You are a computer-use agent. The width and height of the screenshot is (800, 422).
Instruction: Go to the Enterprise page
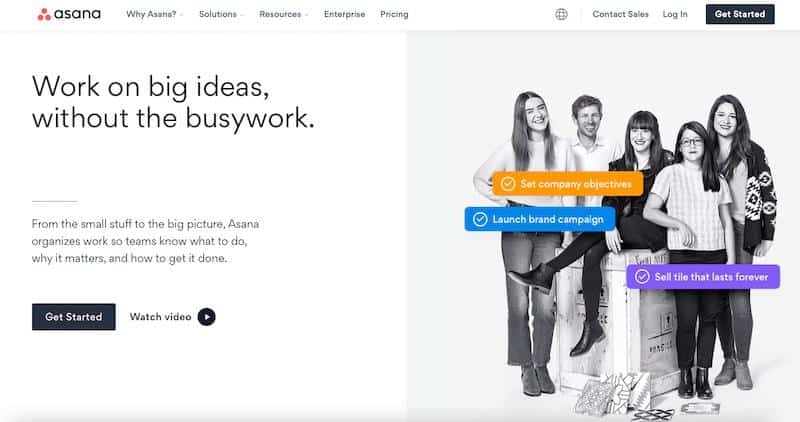click(x=344, y=14)
